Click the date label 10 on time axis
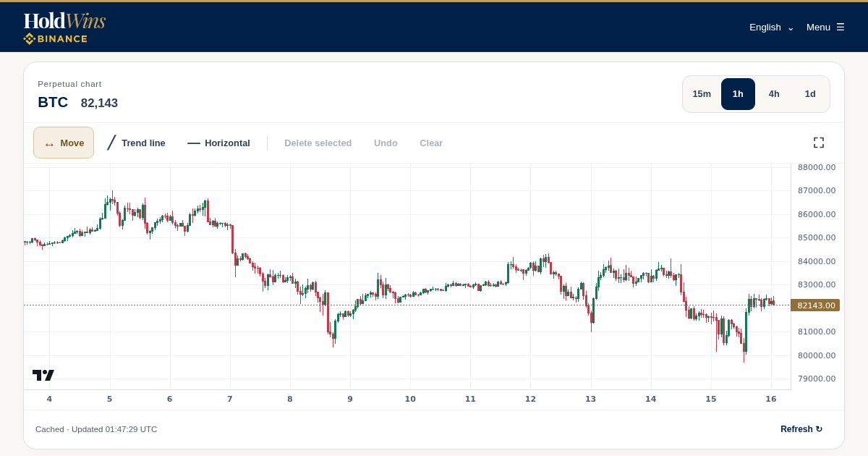The height and width of the screenshot is (456, 868). [410, 399]
